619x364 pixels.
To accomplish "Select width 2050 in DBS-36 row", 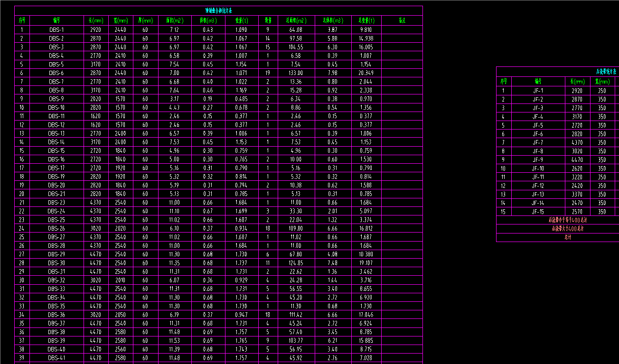I will pos(121,315).
